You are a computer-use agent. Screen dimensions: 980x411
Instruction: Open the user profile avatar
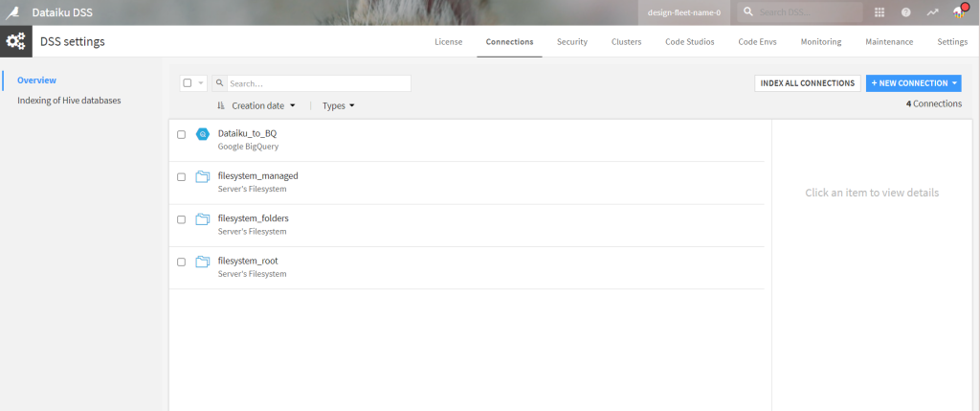pos(959,12)
